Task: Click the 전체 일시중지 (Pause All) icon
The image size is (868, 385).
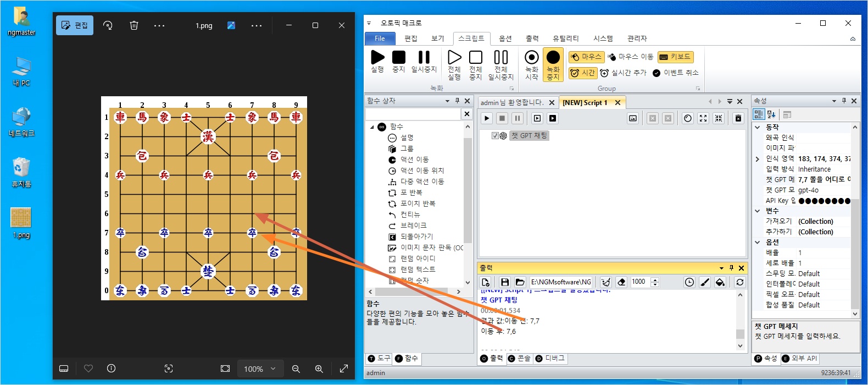Action: tap(501, 57)
